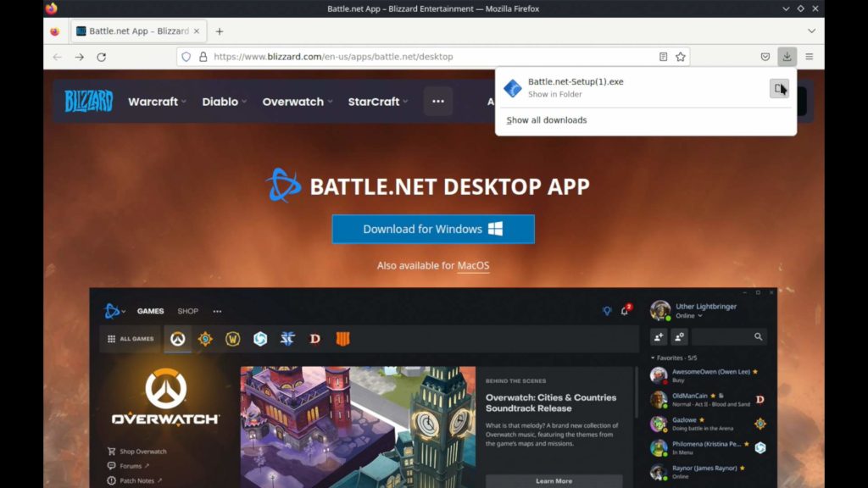The height and width of the screenshot is (488, 868).
Task: Open the Forums link in preview
Action: click(x=129, y=466)
